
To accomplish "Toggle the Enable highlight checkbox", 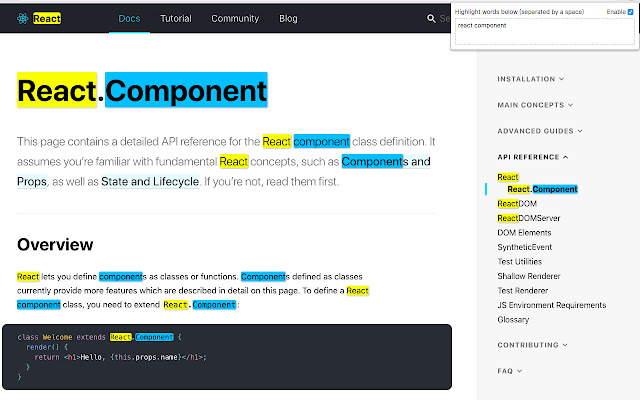I will coord(630,12).
